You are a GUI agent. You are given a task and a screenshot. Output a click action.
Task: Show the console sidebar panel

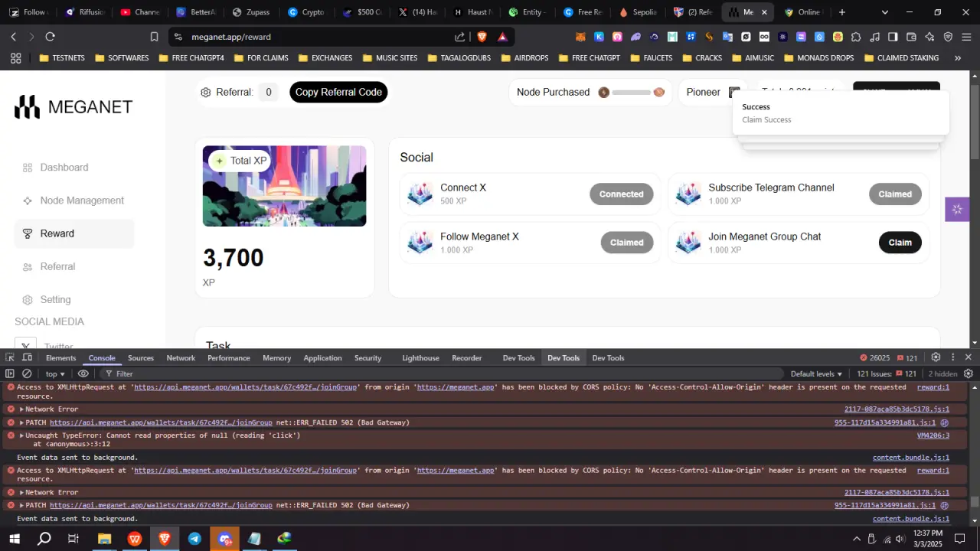(x=10, y=373)
